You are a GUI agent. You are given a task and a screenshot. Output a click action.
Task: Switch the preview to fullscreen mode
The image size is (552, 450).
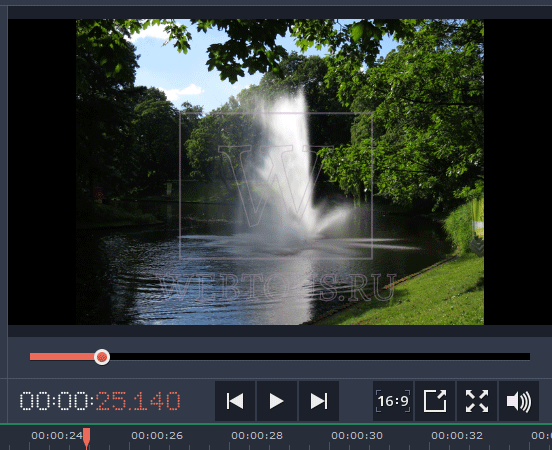click(x=477, y=401)
